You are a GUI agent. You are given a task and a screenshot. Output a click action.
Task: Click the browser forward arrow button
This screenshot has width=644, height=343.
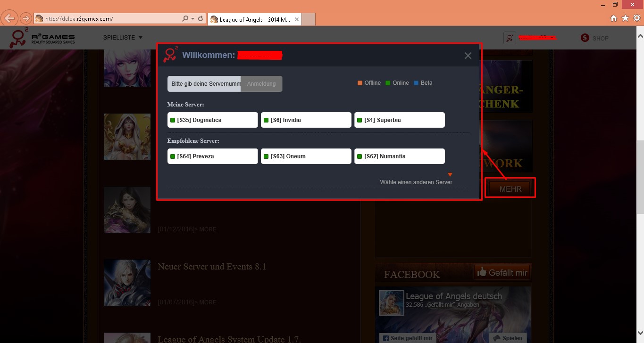[x=25, y=19]
